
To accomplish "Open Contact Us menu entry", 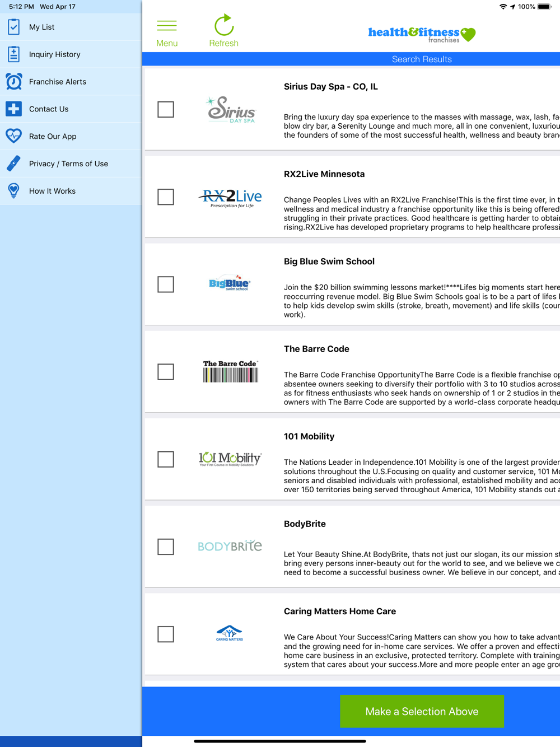I will pyautogui.click(x=71, y=109).
